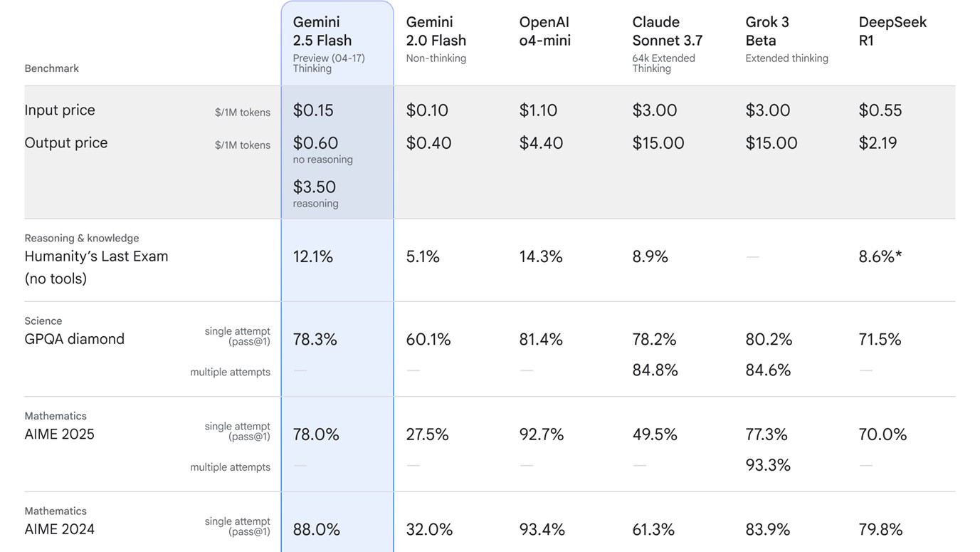Viewport: 980px width, 552px height.
Task: Select the AIME 2025 benchmark label
Action: point(60,434)
